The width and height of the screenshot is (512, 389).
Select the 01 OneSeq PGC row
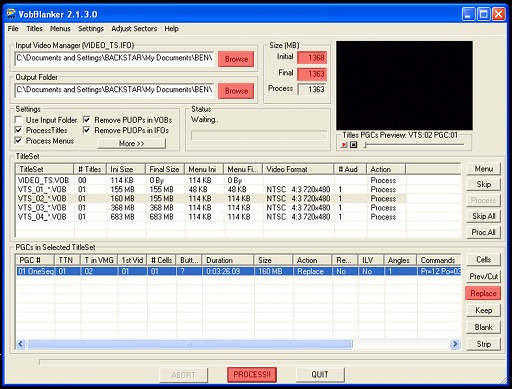point(238,271)
